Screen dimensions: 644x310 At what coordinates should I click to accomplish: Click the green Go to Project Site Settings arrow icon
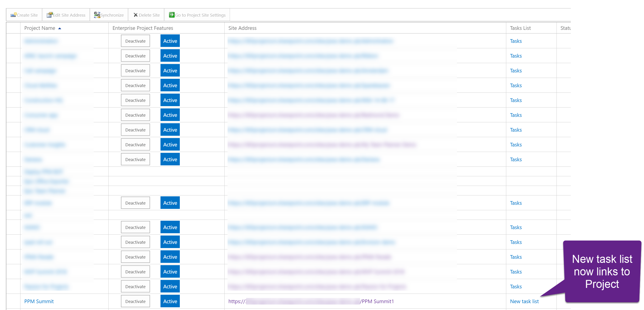pos(171,15)
